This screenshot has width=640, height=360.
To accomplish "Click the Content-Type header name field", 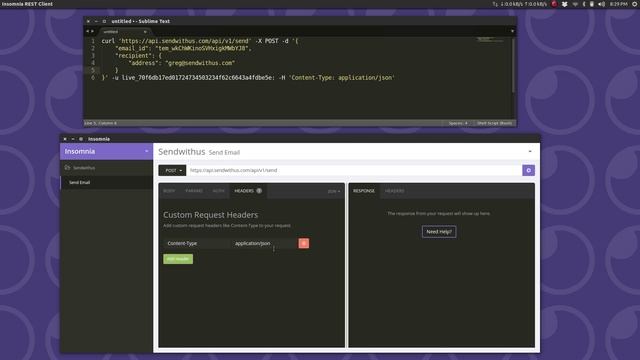I will [196, 243].
